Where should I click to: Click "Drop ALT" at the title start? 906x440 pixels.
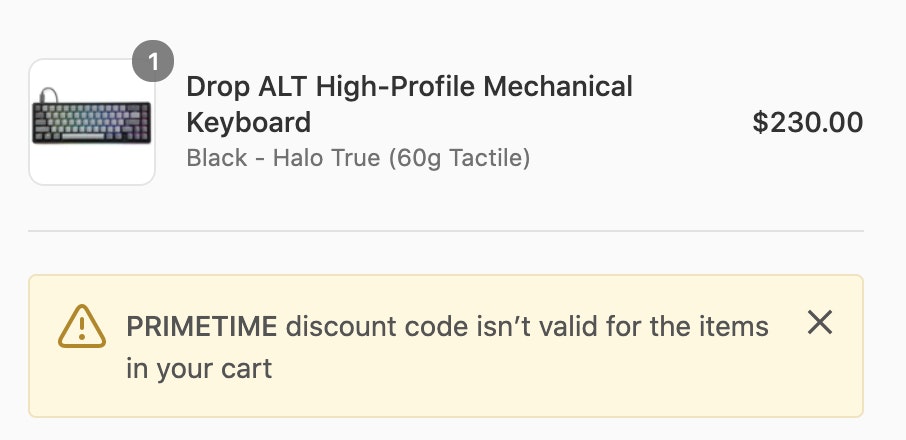(x=248, y=87)
